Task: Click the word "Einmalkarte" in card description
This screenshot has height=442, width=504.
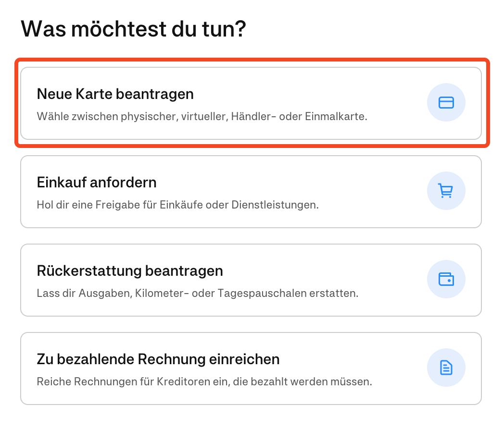Action: pos(336,116)
